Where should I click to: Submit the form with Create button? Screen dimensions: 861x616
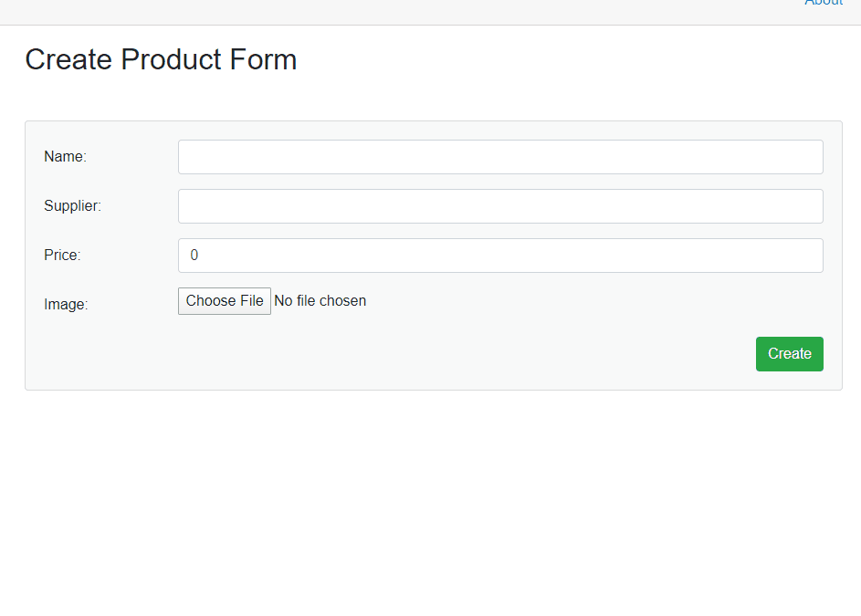[789, 354]
